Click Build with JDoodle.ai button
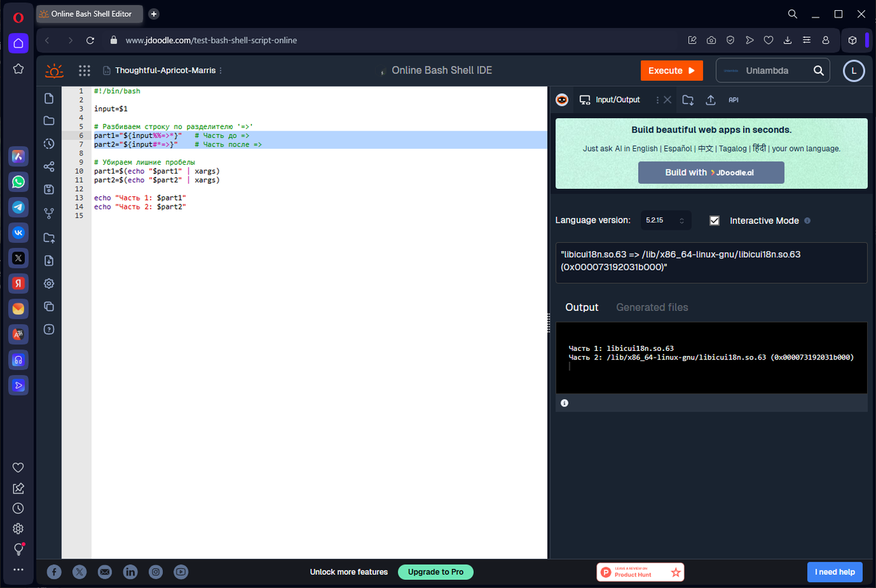 [x=711, y=172]
